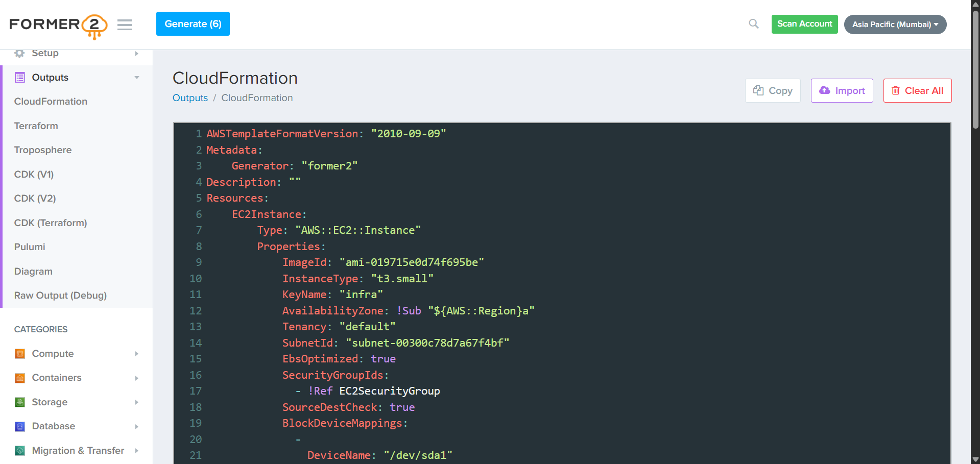Open the Asia Pacific (Mumbai) region dropdown
The image size is (980, 464).
(895, 24)
